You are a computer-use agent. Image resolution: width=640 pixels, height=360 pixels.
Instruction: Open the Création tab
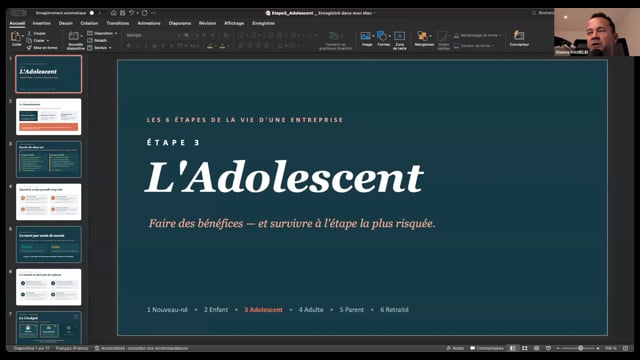[x=89, y=23]
